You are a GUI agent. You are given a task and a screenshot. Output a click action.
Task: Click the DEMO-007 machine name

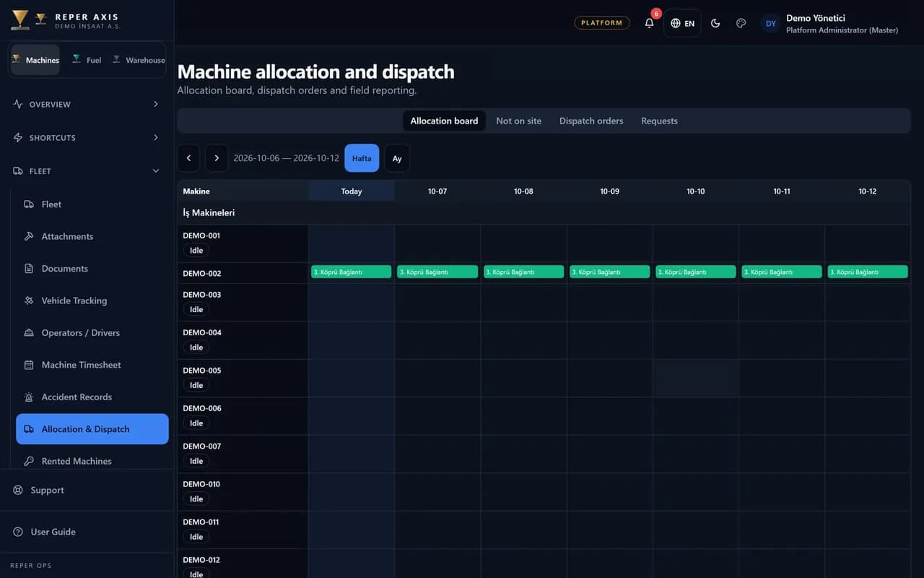point(201,446)
